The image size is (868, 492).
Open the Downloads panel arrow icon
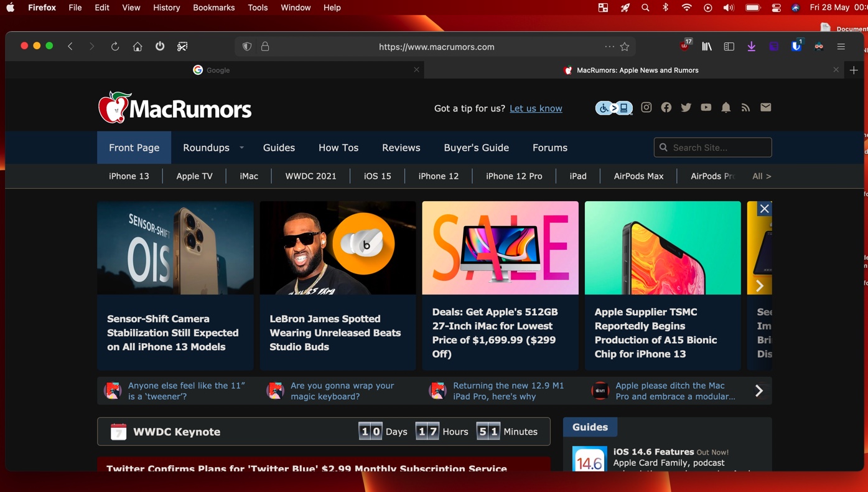tap(752, 46)
